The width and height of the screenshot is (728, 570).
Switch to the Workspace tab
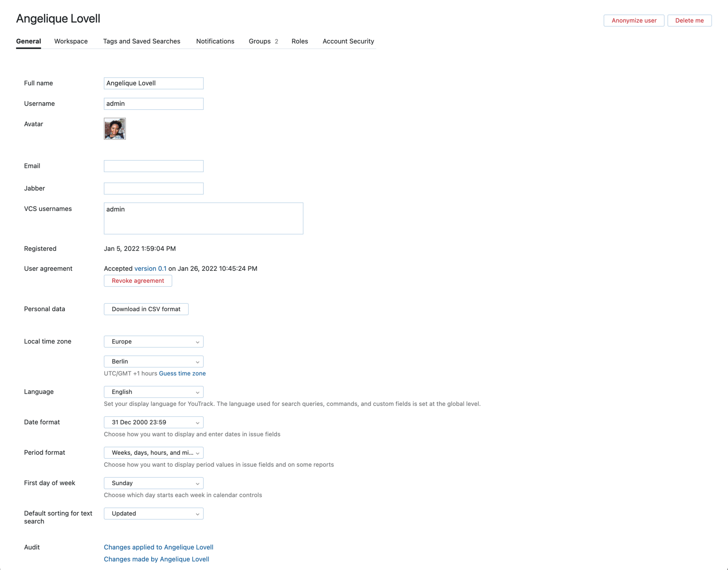pyautogui.click(x=70, y=41)
